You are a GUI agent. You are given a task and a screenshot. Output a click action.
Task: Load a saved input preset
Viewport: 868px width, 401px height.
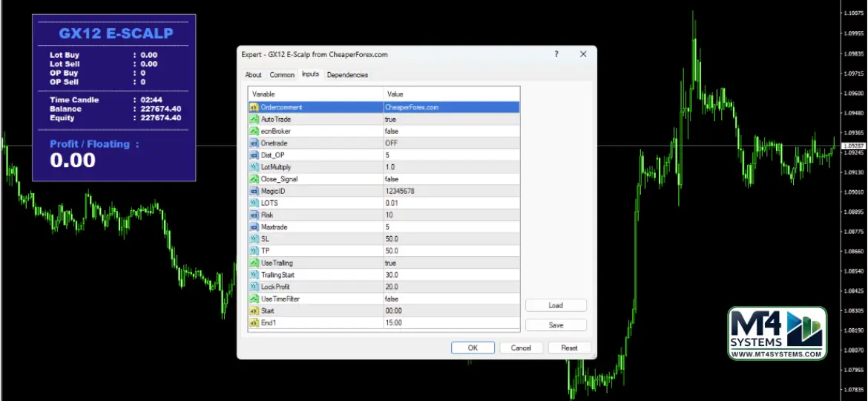556,305
